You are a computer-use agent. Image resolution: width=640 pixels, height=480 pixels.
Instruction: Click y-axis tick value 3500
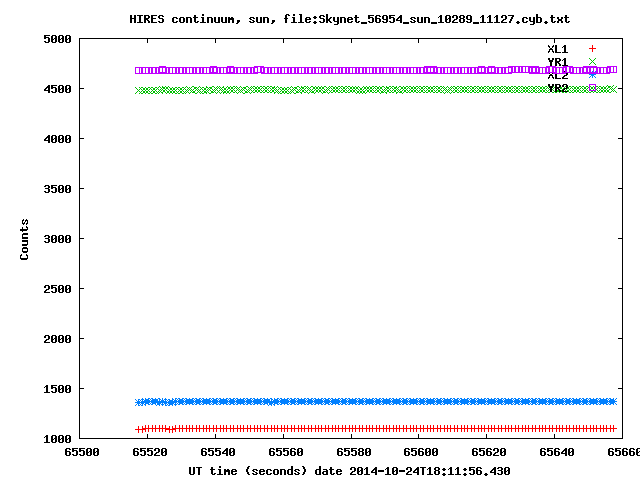click(x=57, y=189)
